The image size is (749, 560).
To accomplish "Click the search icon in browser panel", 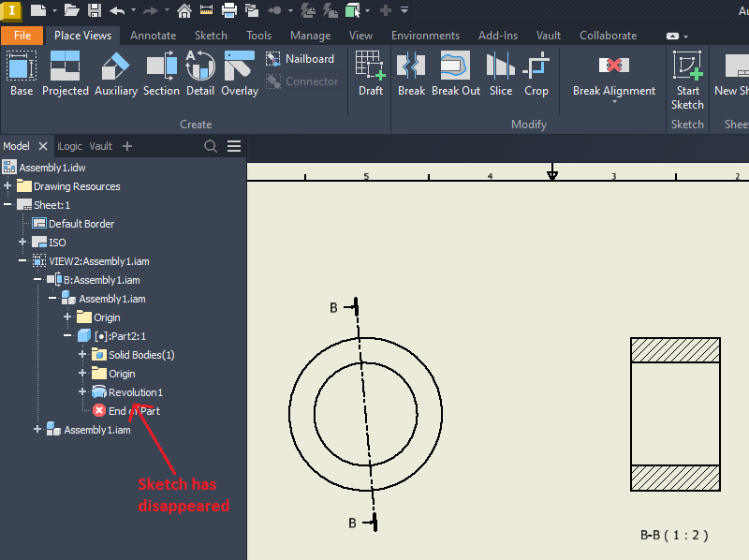I will (x=211, y=146).
